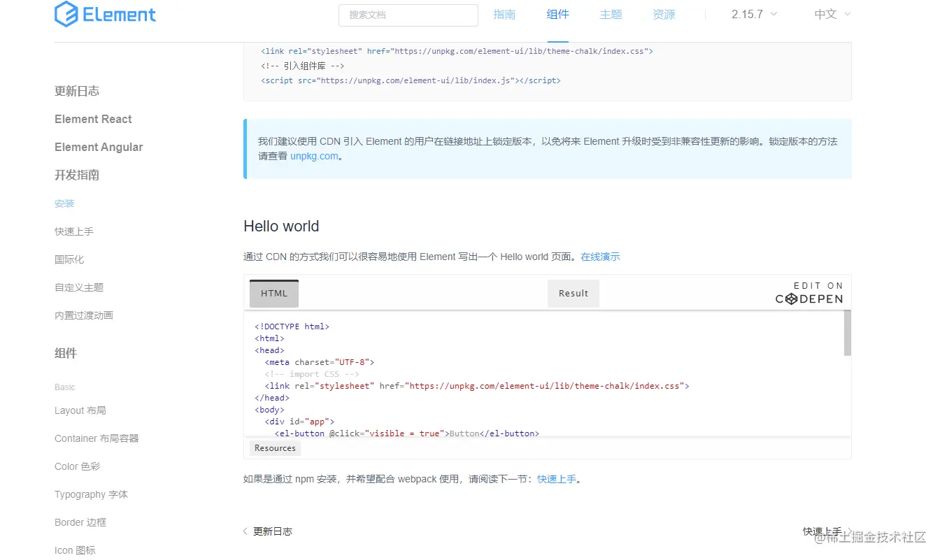Open the 在线演示 link
Viewport: 942px width, 560px height.
tap(600, 257)
